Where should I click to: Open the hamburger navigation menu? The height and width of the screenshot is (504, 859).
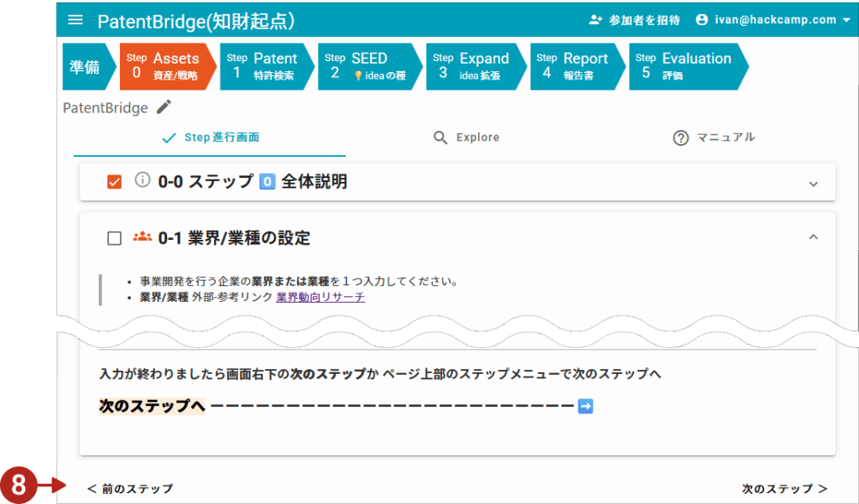(x=75, y=20)
